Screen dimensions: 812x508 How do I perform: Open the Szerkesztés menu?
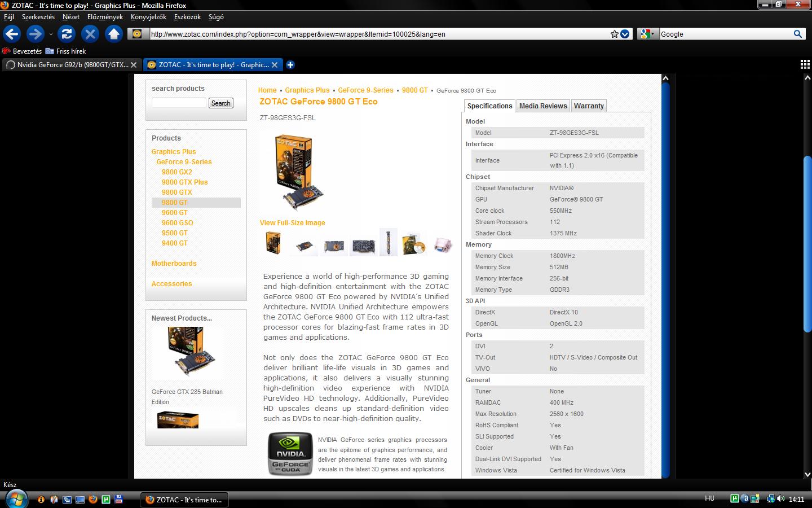tap(38, 17)
